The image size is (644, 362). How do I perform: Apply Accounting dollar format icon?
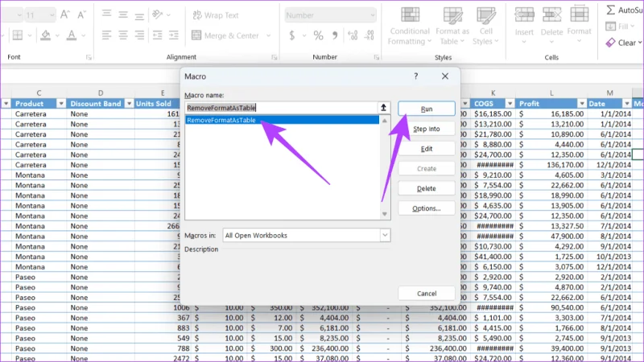click(x=292, y=35)
